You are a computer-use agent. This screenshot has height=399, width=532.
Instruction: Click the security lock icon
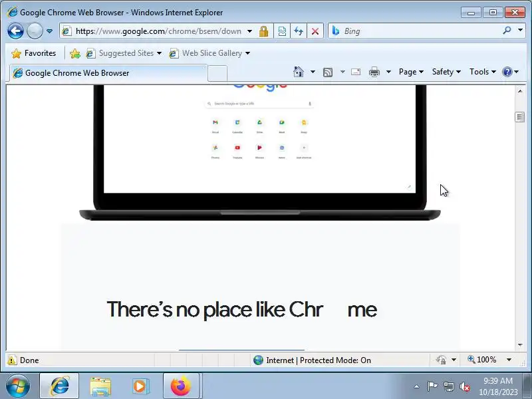click(263, 31)
